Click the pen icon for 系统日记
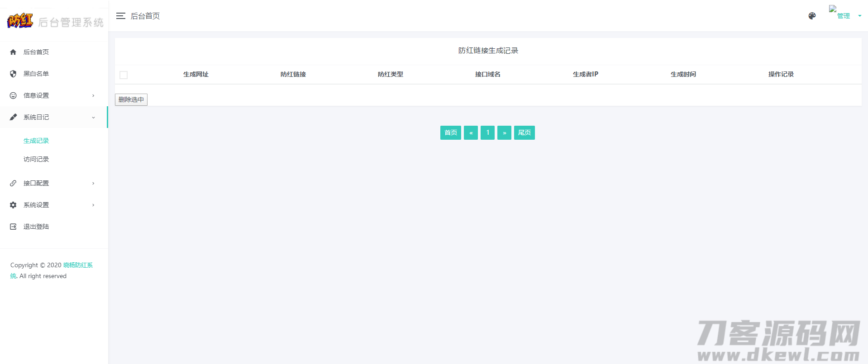Image resolution: width=868 pixels, height=364 pixels. click(13, 117)
